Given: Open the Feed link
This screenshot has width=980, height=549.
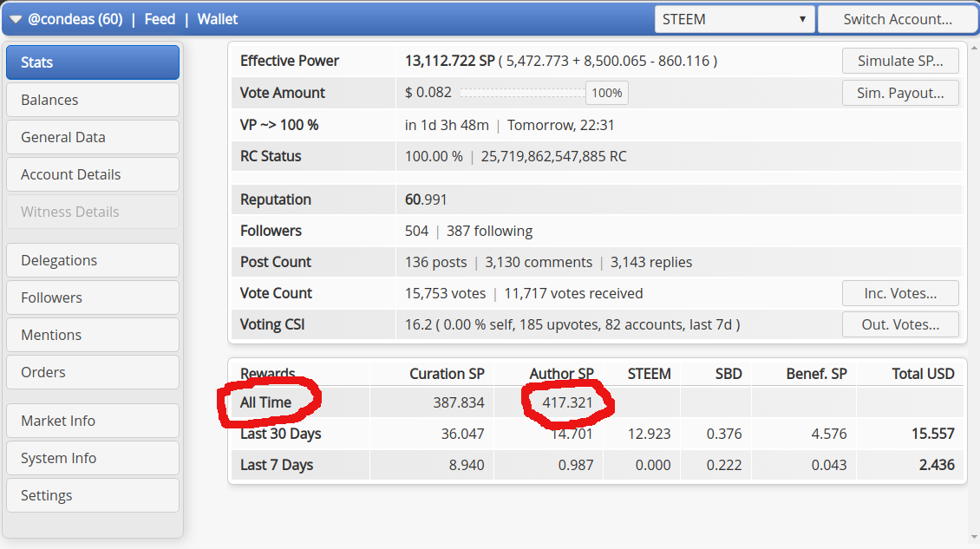Looking at the screenshot, I should tap(160, 19).
